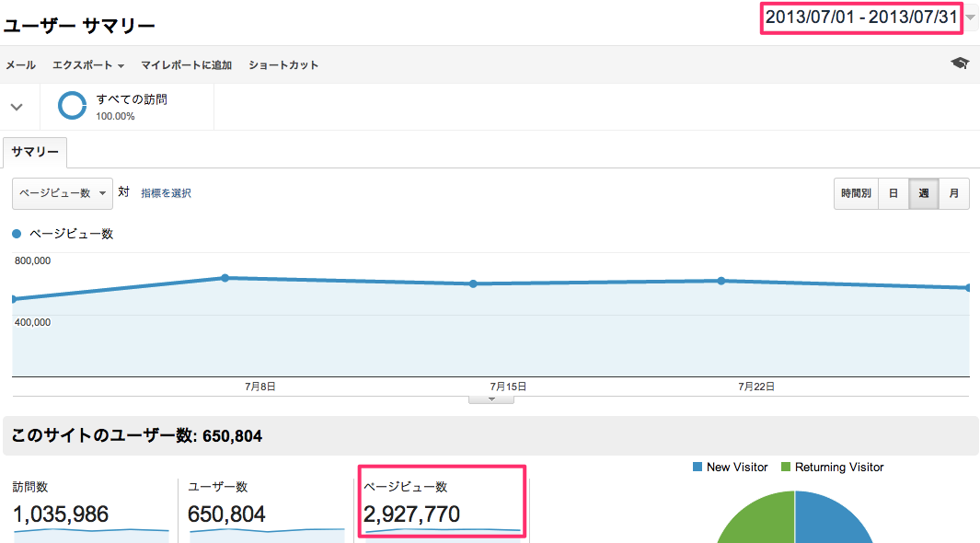This screenshot has width=980, height=543.
Task: Click the blue ページビュー数 legend dot
Action: [17, 234]
